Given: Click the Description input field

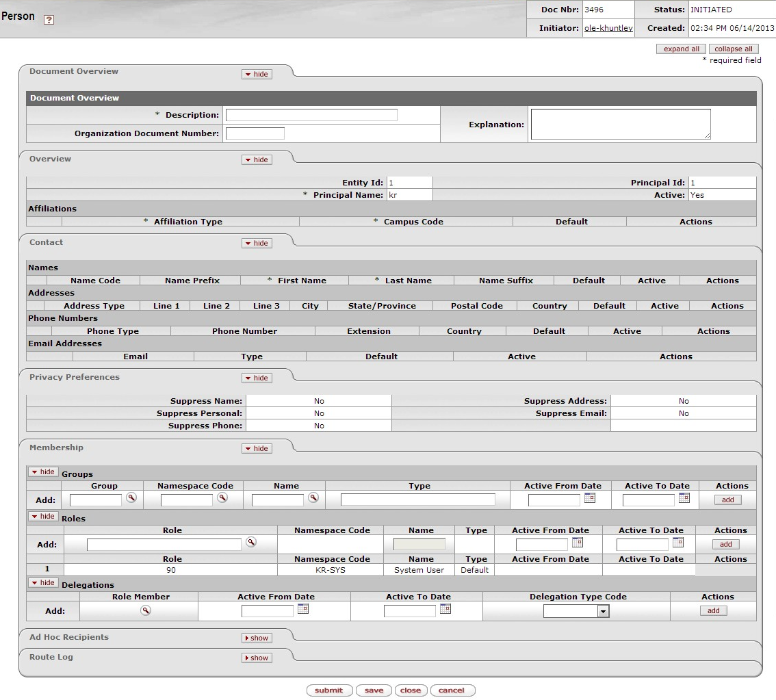Looking at the screenshot, I should [x=311, y=115].
